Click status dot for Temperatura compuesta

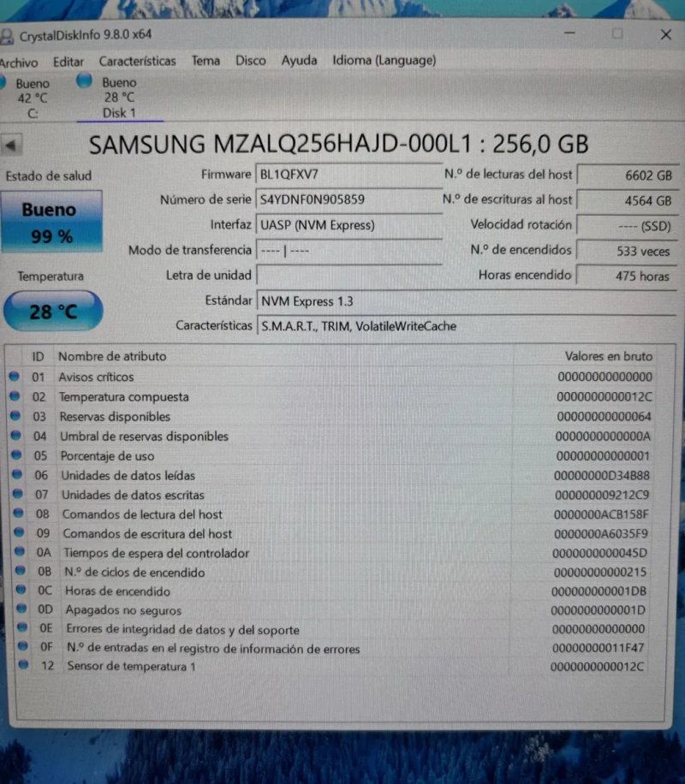(x=15, y=396)
